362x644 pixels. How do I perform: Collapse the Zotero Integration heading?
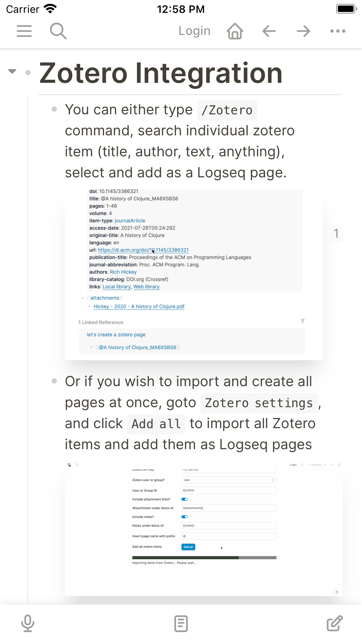(12, 71)
